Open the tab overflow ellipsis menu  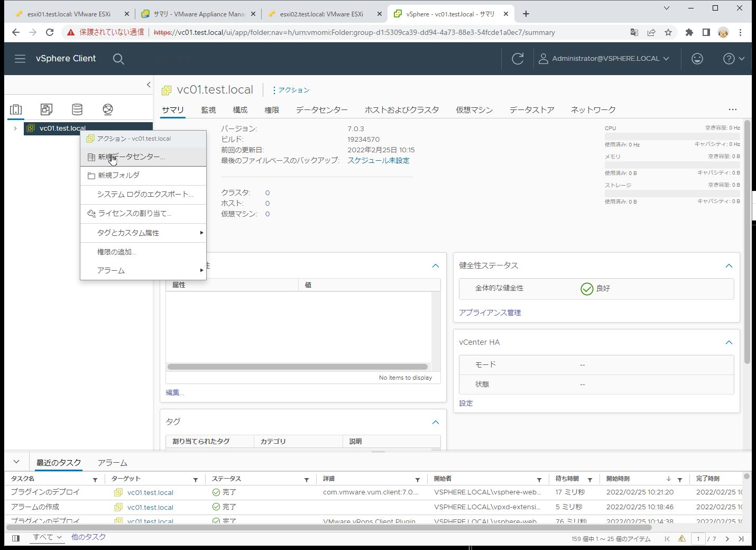click(732, 109)
